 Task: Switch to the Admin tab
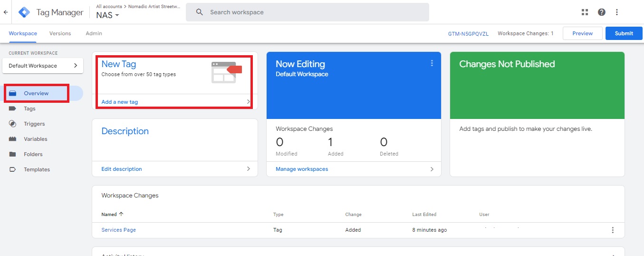click(94, 33)
